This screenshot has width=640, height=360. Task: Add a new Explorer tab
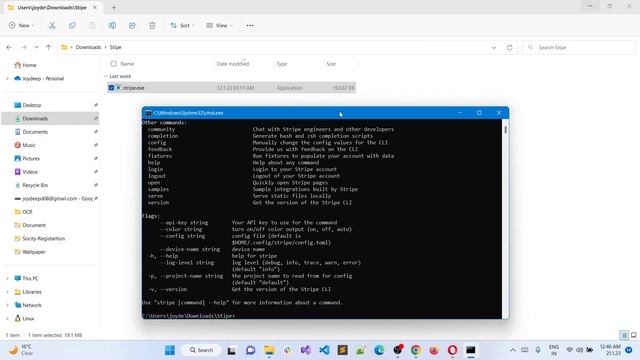coord(114,7)
